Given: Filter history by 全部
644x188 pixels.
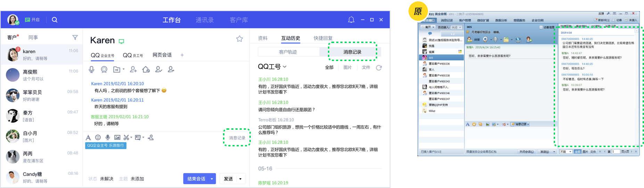Looking at the screenshot, I should [329, 67].
